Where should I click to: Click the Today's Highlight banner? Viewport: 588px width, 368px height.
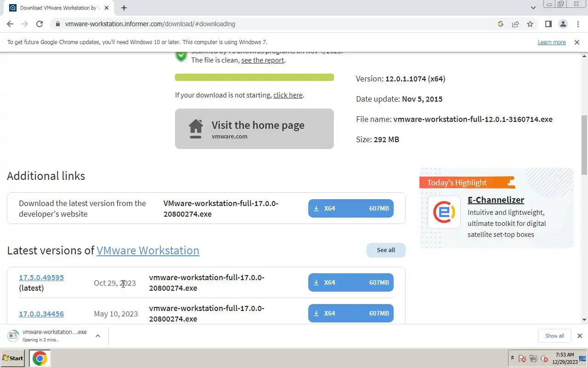[467, 183]
